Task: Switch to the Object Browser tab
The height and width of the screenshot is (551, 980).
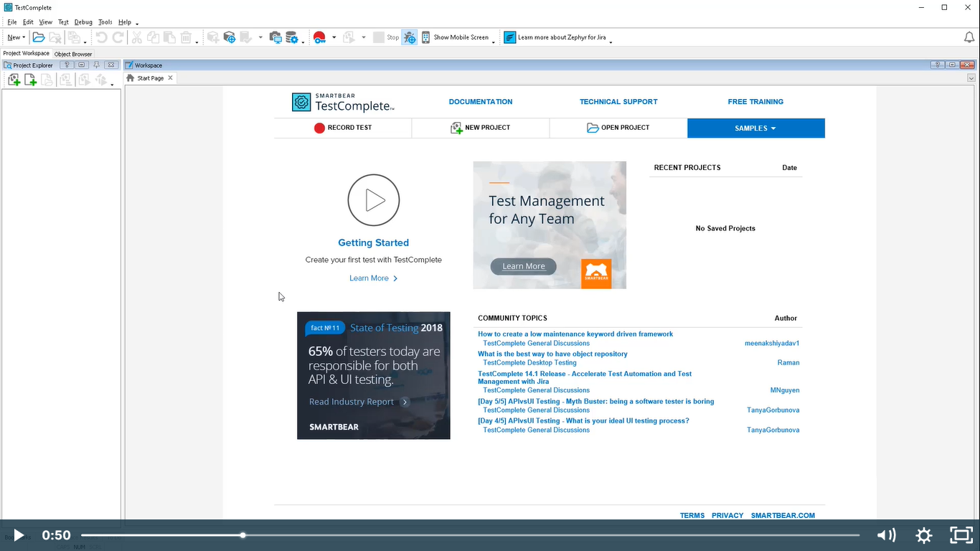Action: 73,54
